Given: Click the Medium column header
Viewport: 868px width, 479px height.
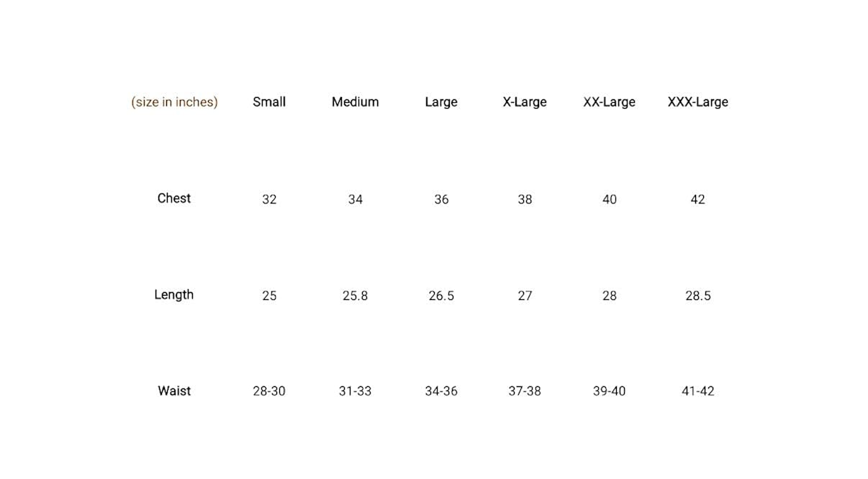Looking at the screenshot, I should [x=355, y=102].
